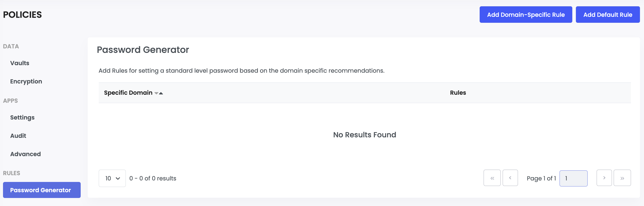The image size is (644, 206).
Task: Click the page number input field
Action: 573,178
